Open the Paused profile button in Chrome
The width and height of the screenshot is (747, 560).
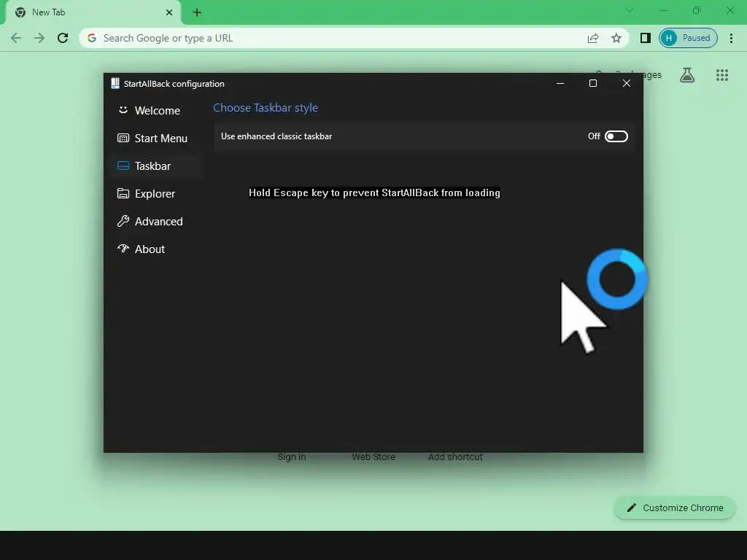tap(688, 38)
